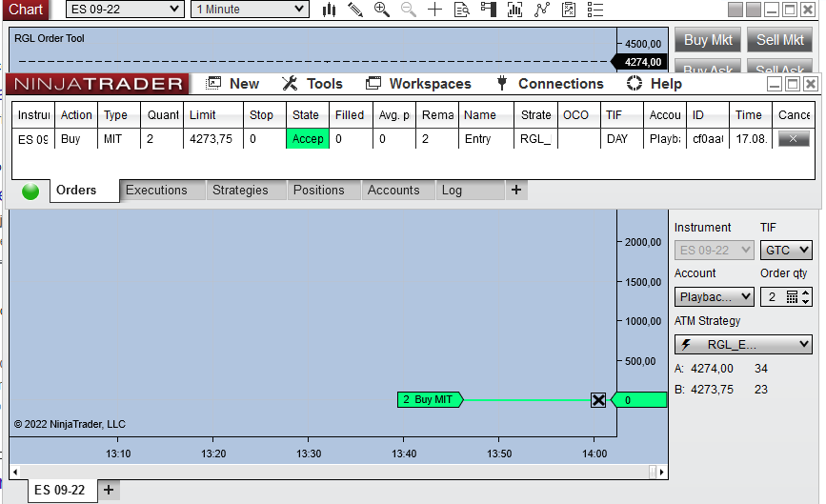826x504 pixels.
Task: Open the Help menu
Action: coord(655,84)
